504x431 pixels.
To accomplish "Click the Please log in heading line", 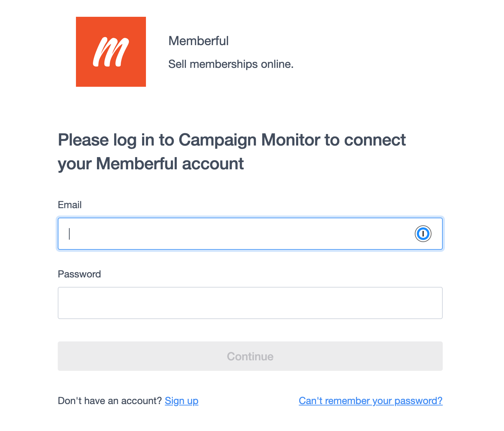I will click(232, 140).
